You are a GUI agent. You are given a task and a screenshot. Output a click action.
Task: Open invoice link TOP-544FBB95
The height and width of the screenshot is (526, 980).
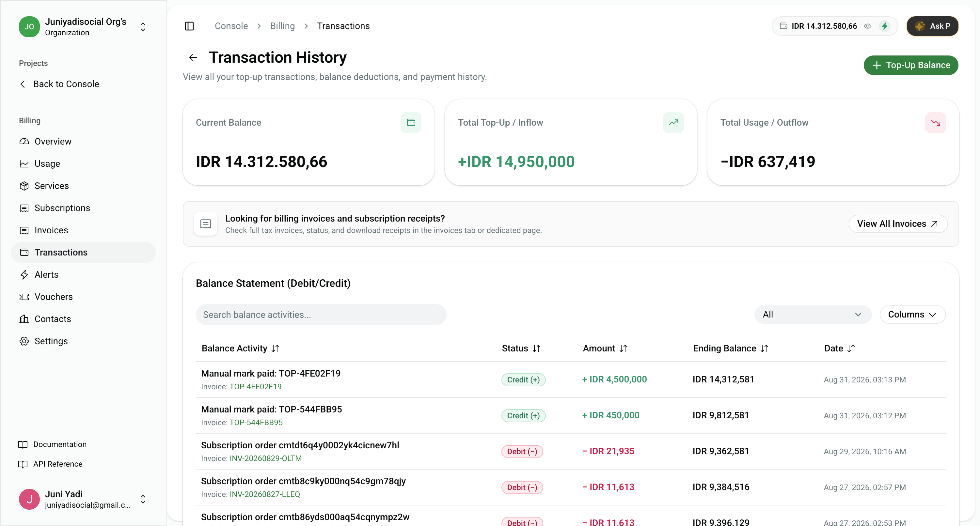coord(256,423)
